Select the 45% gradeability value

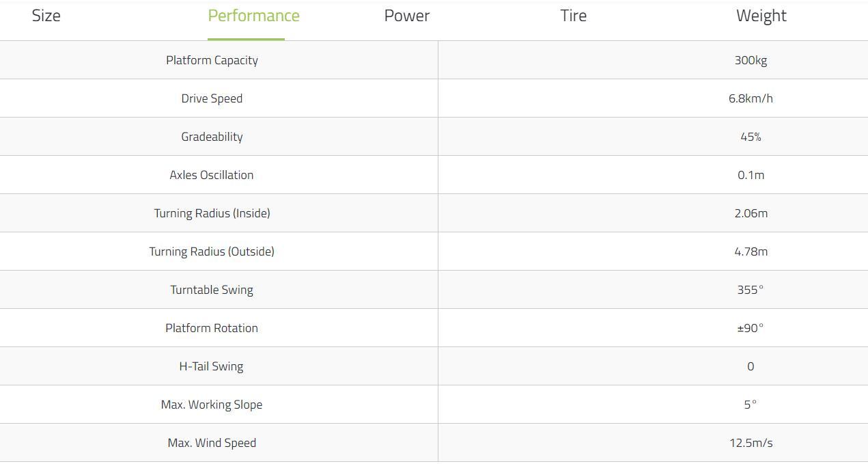click(x=751, y=137)
